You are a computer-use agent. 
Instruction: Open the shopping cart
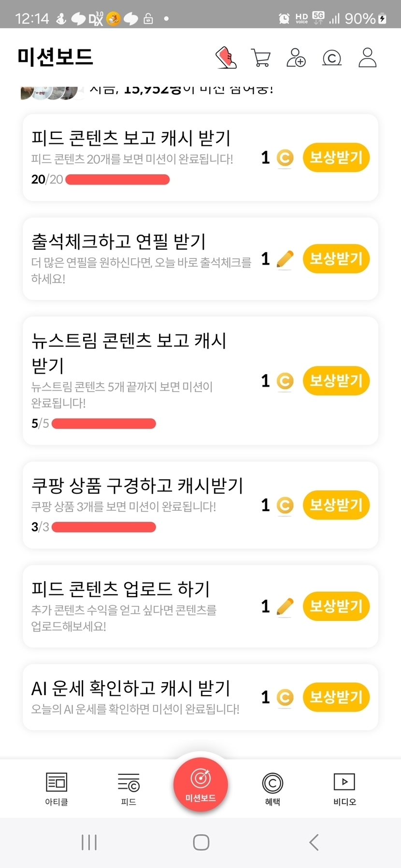261,57
